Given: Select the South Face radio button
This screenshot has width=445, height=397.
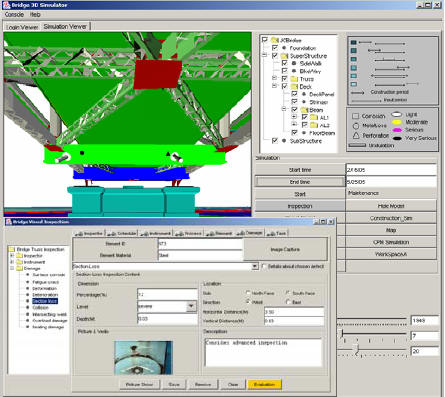Looking at the screenshot, I should click(288, 293).
